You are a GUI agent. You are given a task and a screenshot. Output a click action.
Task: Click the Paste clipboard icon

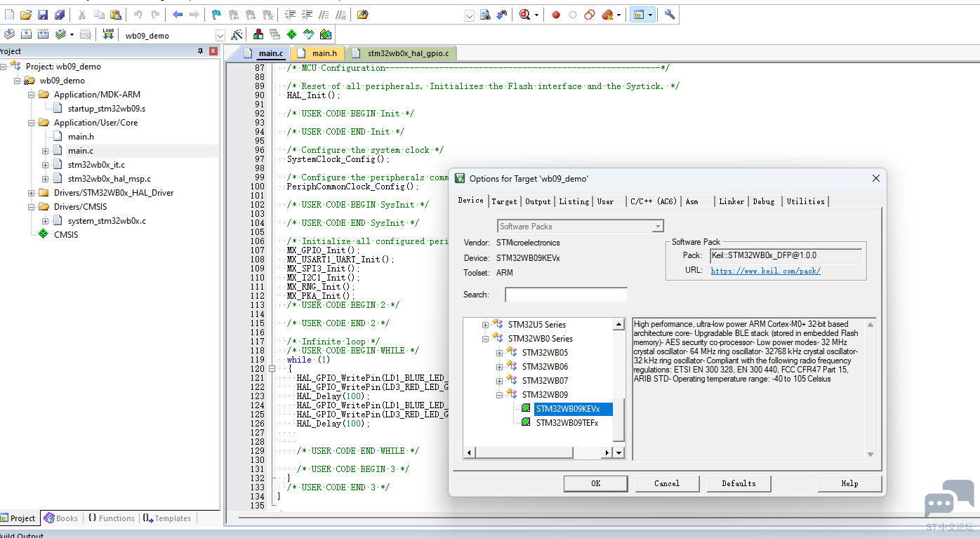115,15
